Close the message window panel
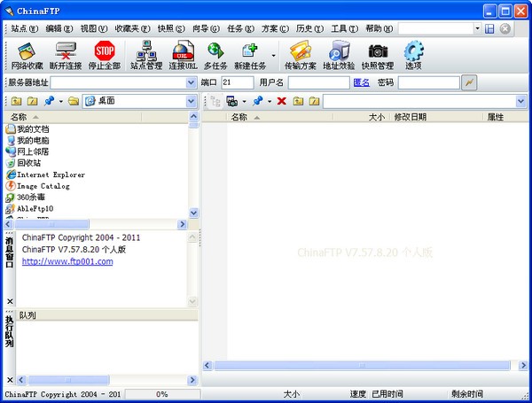Image resolution: width=532 pixels, height=403 pixels. click(x=10, y=301)
